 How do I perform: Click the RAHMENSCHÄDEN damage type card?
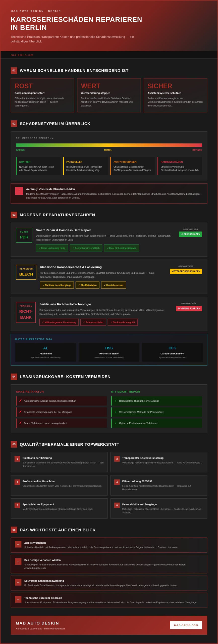click(x=180, y=166)
